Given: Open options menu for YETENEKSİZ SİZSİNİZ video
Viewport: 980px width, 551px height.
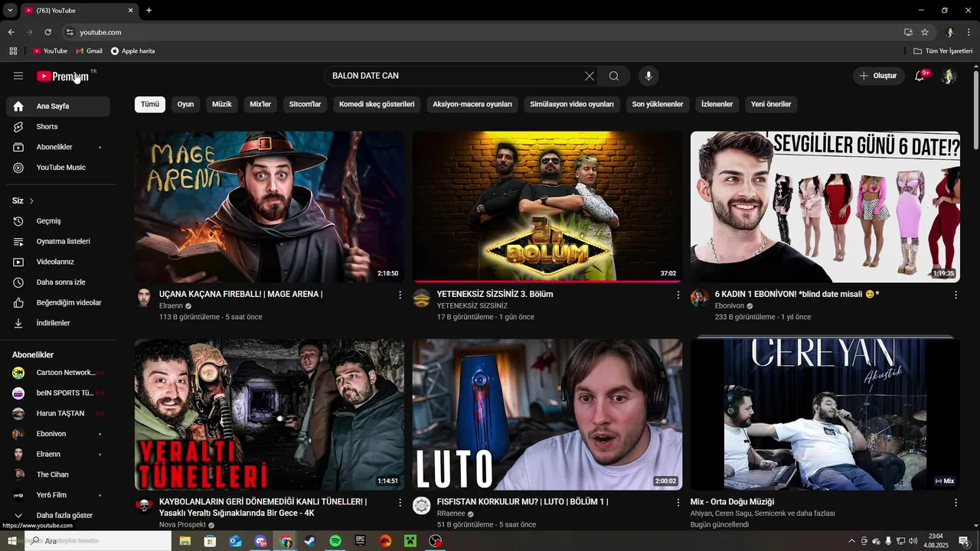Looking at the screenshot, I should click(678, 295).
